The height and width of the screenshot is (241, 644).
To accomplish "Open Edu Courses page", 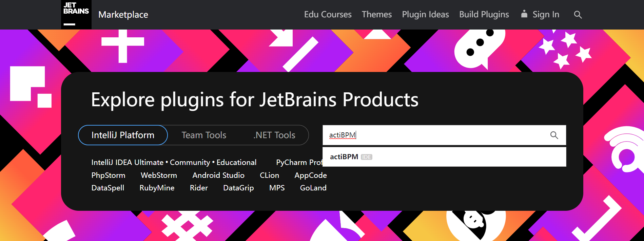I will pos(328,14).
